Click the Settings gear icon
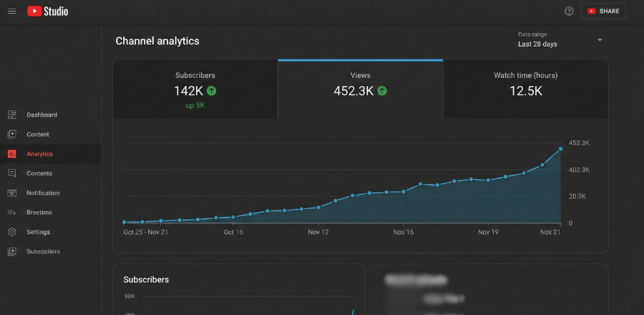The image size is (644, 315). tap(12, 232)
